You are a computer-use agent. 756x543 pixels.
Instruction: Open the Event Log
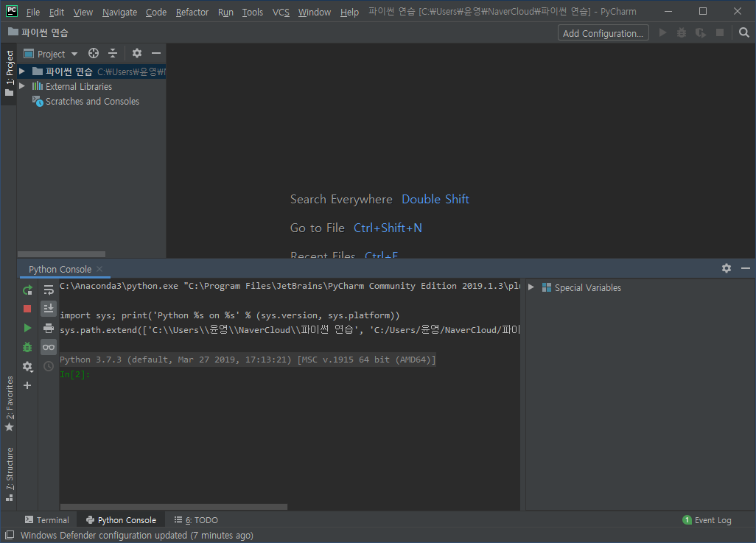coord(707,520)
